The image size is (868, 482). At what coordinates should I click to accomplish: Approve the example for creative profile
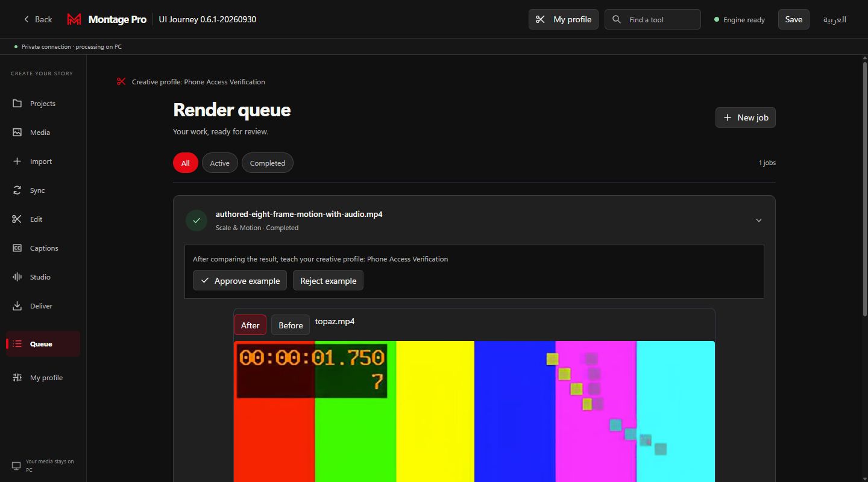pyautogui.click(x=240, y=281)
